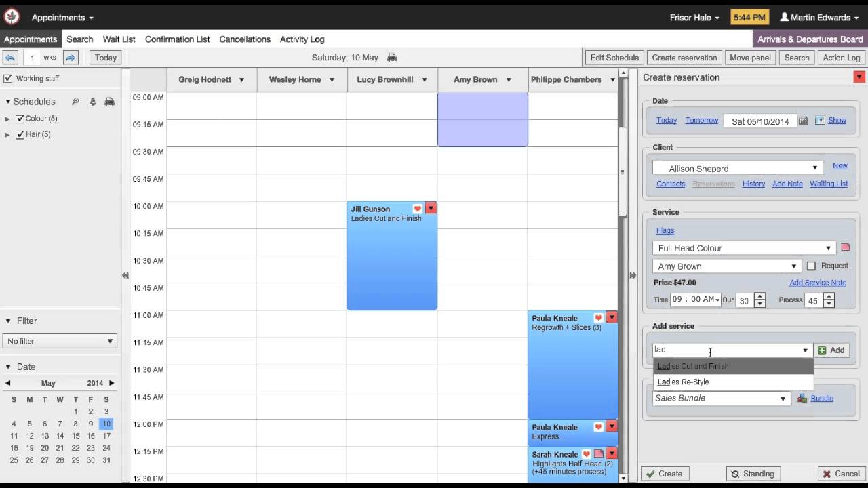Go back one week with the blue arrow

10,58
